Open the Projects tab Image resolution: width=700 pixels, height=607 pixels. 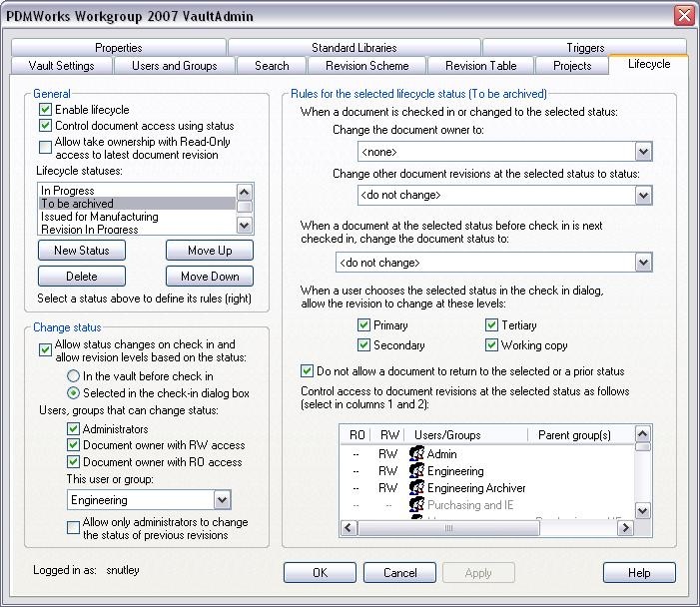(x=572, y=66)
